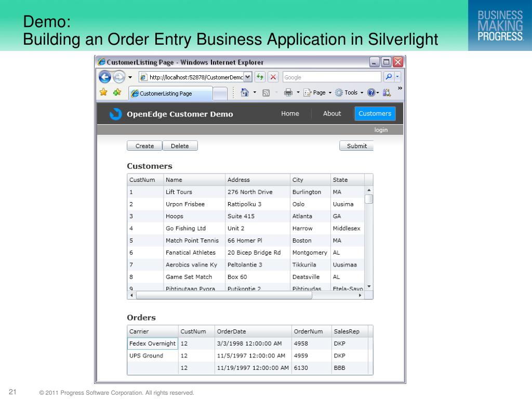Click the login link
Image resolution: width=532 pixels, height=399 pixels.
point(381,130)
